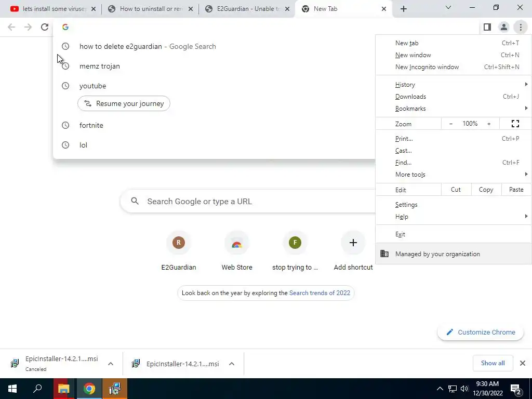This screenshot has width=532, height=399.
Task: Expand options for canceled EpicInstaller download
Action: pyautogui.click(x=111, y=364)
